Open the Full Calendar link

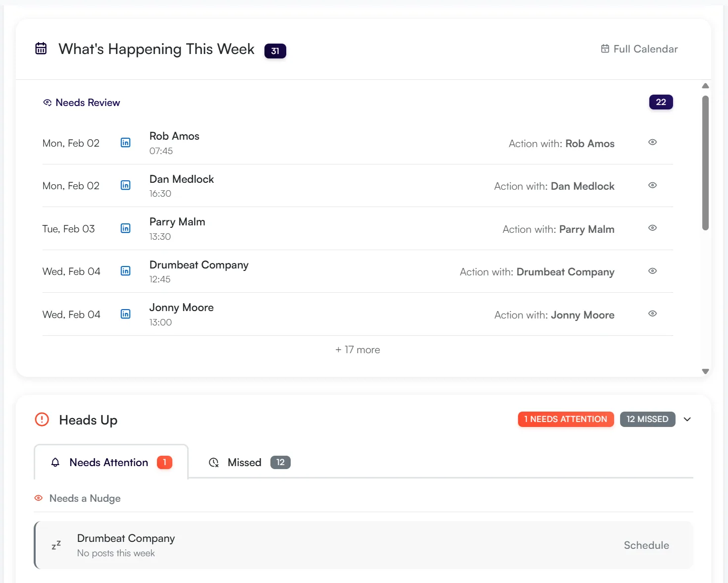(x=639, y=49)
